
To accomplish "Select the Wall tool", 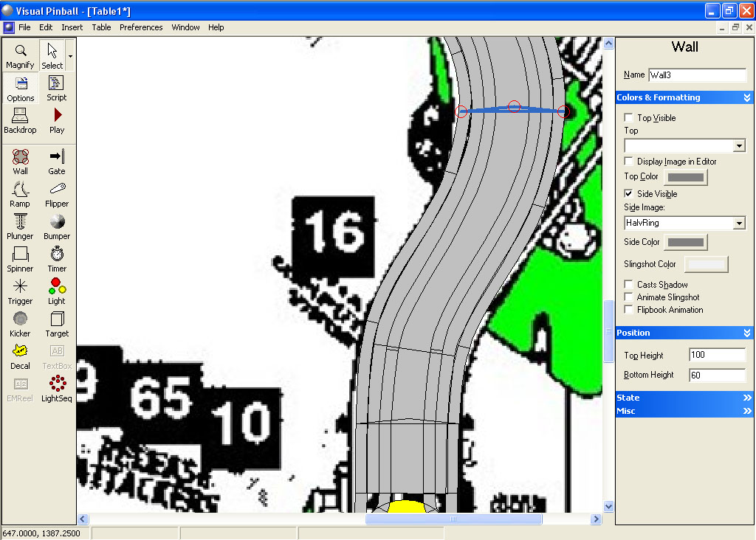I will click(x=20, y=162).
